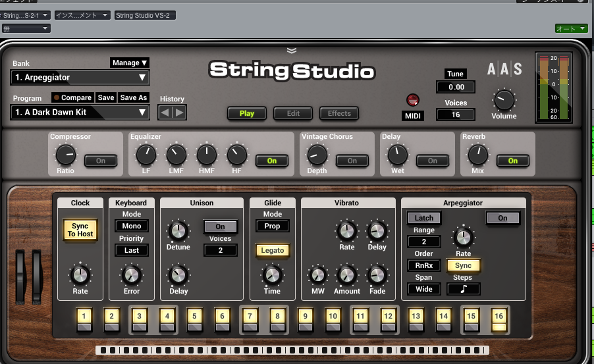This screenshot has height=364, width=594.
Task: Click the Save program button
Action: [x=106, y=97]
